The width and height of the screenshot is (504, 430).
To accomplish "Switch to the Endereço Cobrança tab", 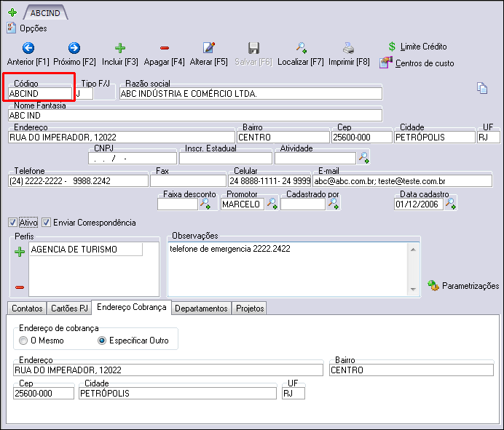I will click(132, 307).
